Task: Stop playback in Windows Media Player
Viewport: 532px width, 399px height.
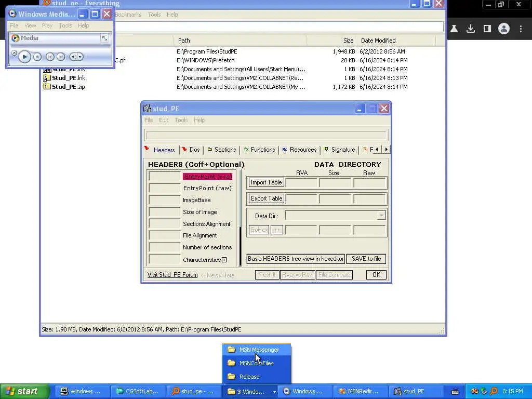Action: (x=37, y=57)
